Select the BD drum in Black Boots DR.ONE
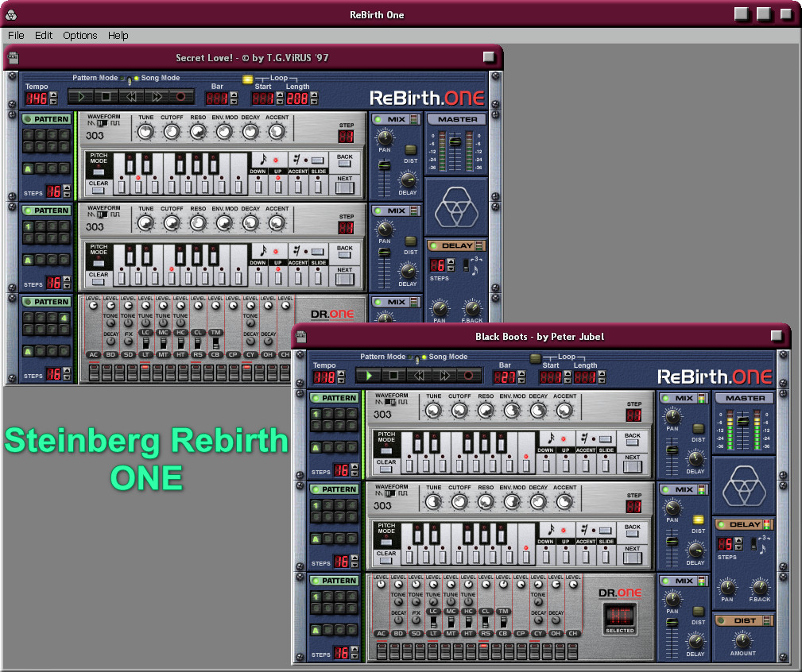 (x=398, y=633)
